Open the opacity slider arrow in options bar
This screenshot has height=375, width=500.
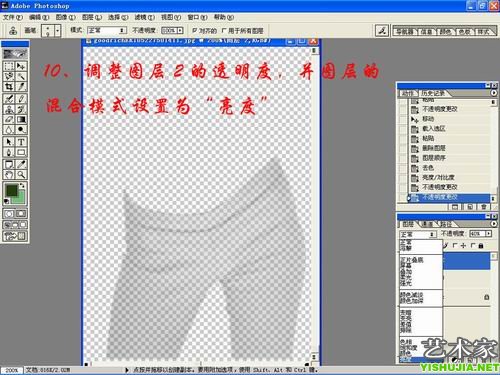coord(180,30)
